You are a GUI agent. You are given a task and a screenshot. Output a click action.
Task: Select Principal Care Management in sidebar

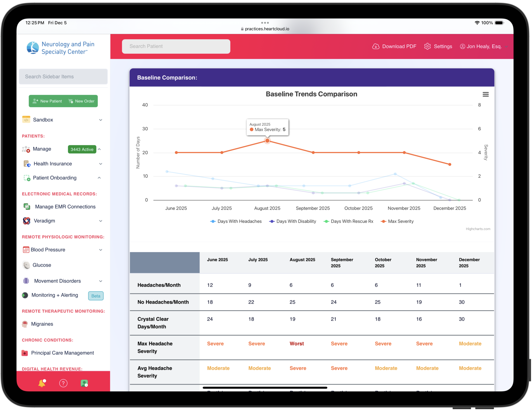click(x=62, y=353)
